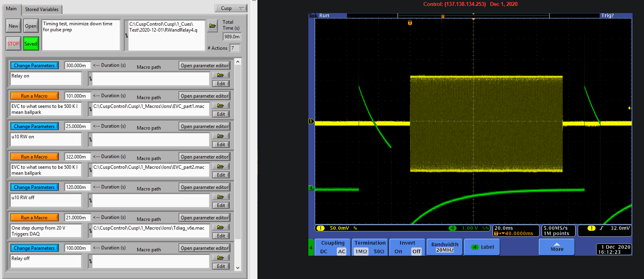The width and height of the screenshot is (644, 279).
Task: Click folder icon next to EVC_part2.mac path
Action: [221, 166]
